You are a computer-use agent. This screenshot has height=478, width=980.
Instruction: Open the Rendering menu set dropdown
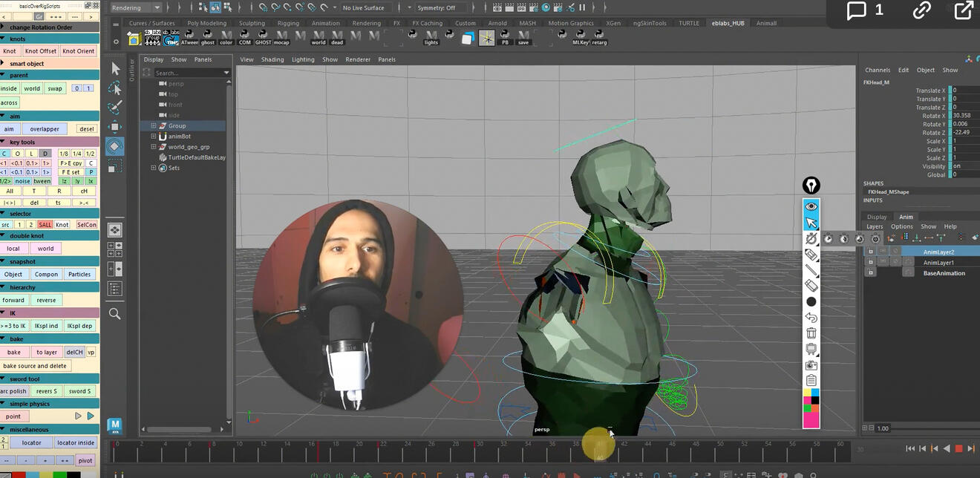tap(136, 7)
